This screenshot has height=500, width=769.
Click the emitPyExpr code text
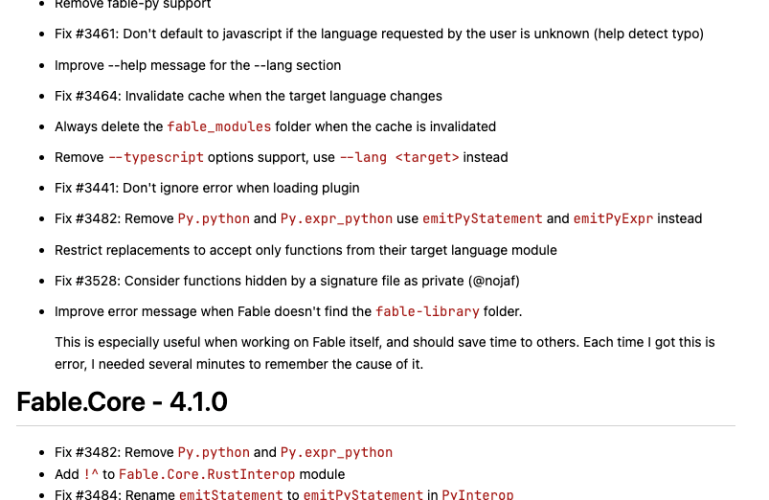(x=613, y=219)
